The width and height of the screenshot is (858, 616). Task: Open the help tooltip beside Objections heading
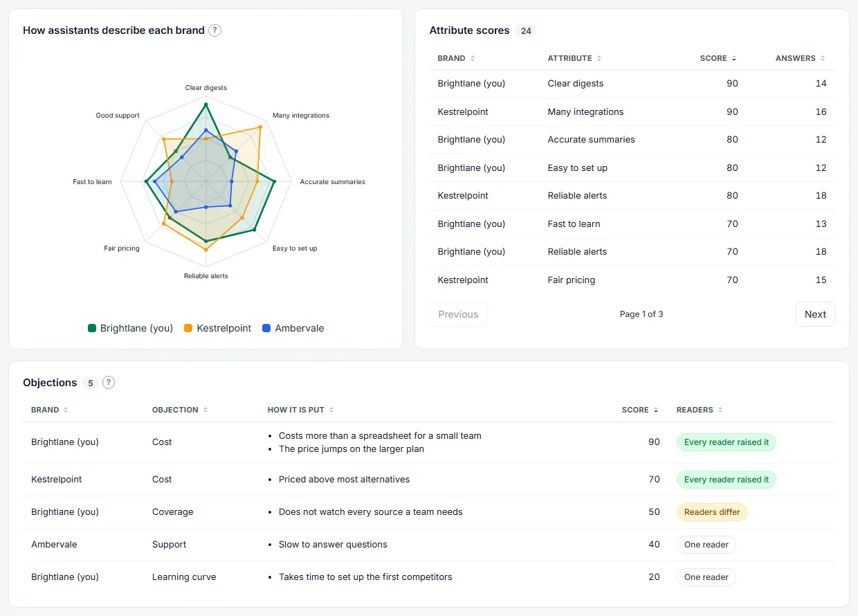point(109,383)
